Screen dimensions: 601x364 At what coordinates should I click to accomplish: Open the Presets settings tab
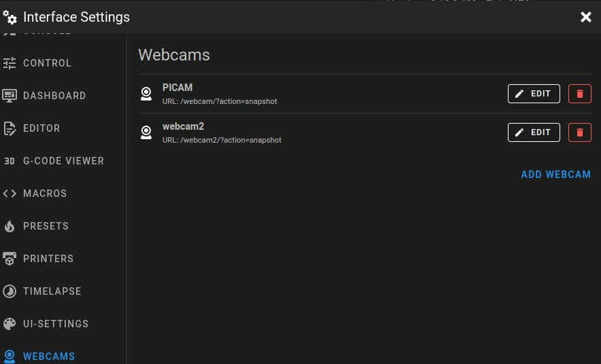click(x=63, y=226)
